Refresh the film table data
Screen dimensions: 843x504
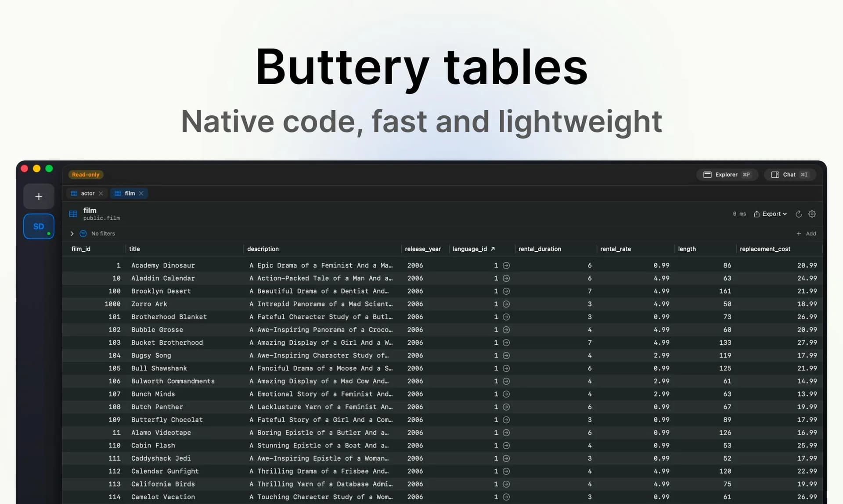(x=799, y=214)
